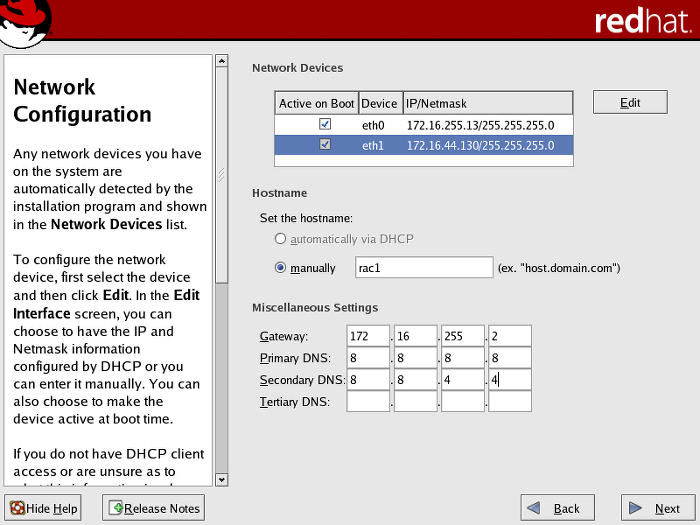Click Secondary DNS fourth octet field
The width and height of the screenshot is (700, 525).
(x=510, y=379)
